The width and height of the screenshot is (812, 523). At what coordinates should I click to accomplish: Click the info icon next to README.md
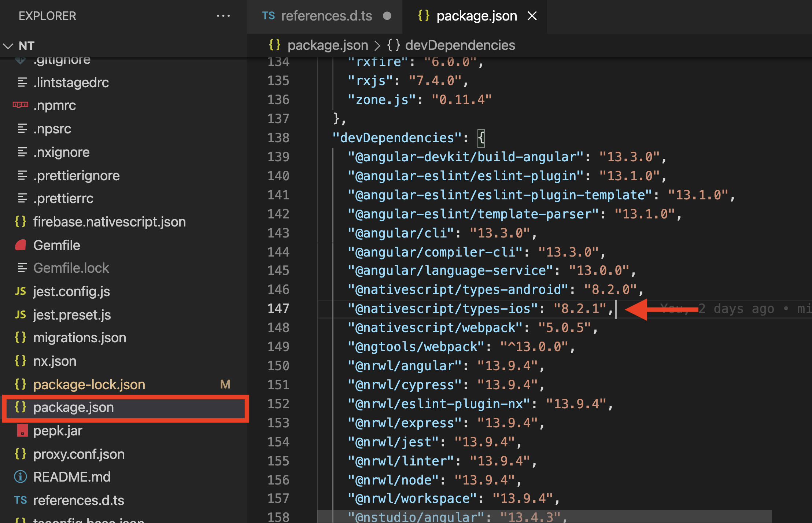pos(21,477)
